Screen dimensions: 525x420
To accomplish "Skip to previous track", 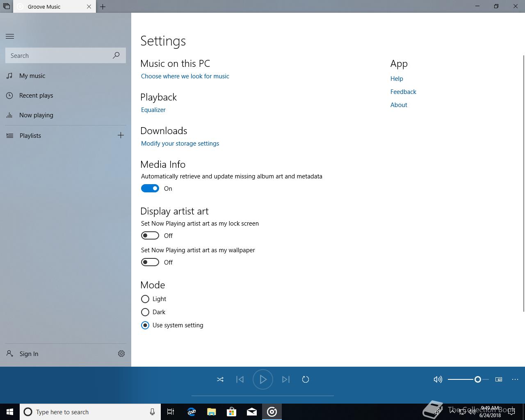I will coord(240,379).
